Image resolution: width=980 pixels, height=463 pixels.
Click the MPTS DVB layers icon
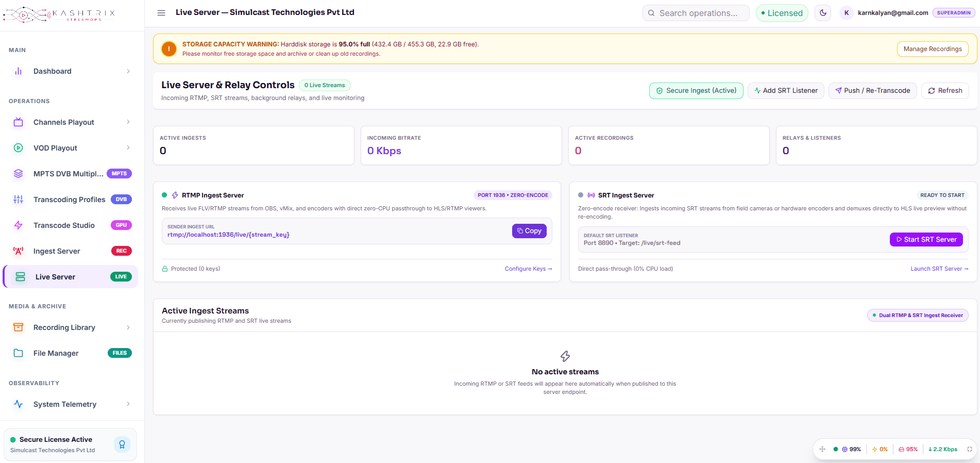click(x=19, y=174)
